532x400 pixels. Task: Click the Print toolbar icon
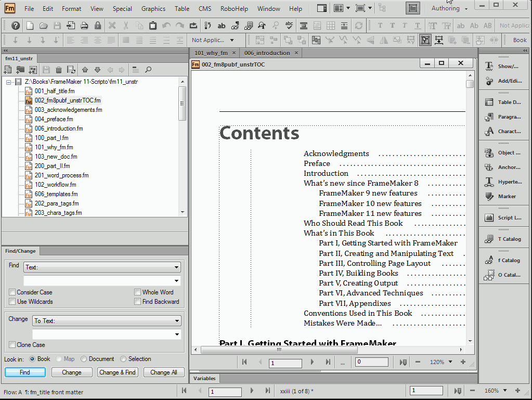click(x=84, y=25)
